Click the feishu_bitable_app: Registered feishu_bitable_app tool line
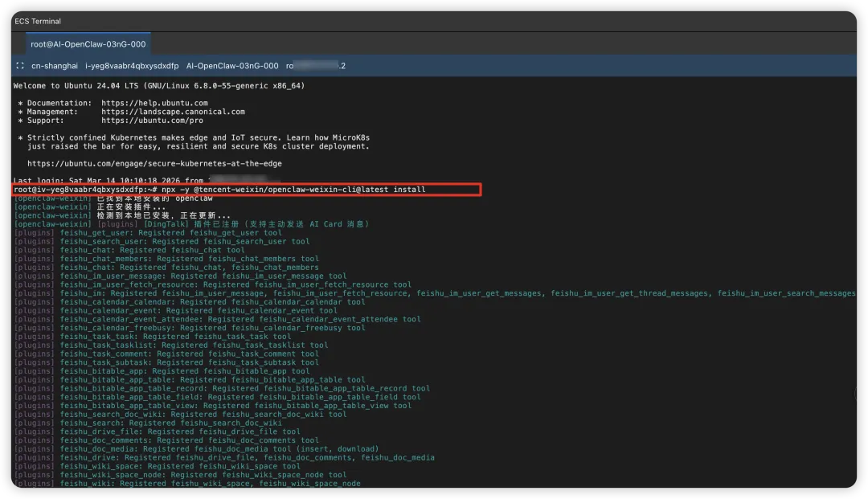 coord(162,371)
